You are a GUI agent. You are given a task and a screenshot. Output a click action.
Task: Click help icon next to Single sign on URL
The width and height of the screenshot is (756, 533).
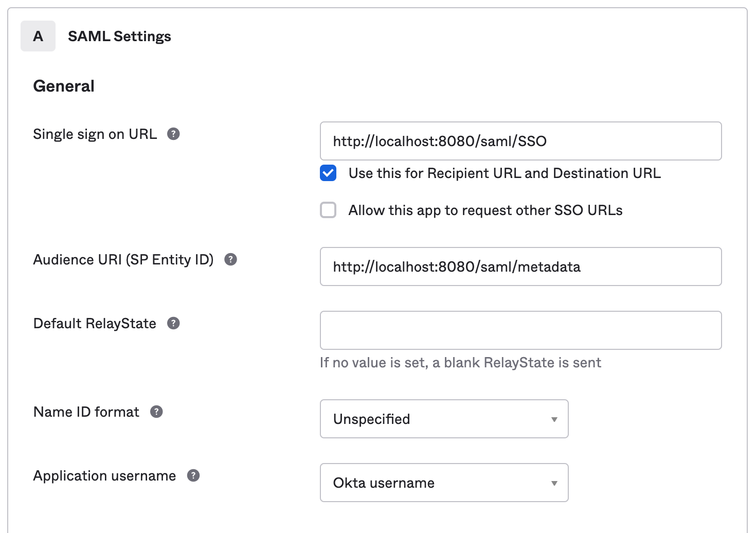(173, 134)
